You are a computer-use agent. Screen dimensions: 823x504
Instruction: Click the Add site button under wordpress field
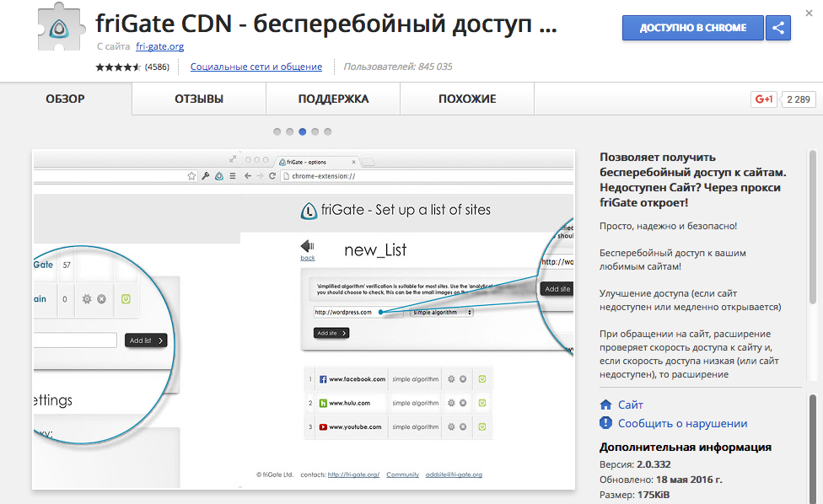tap(331, 333)
